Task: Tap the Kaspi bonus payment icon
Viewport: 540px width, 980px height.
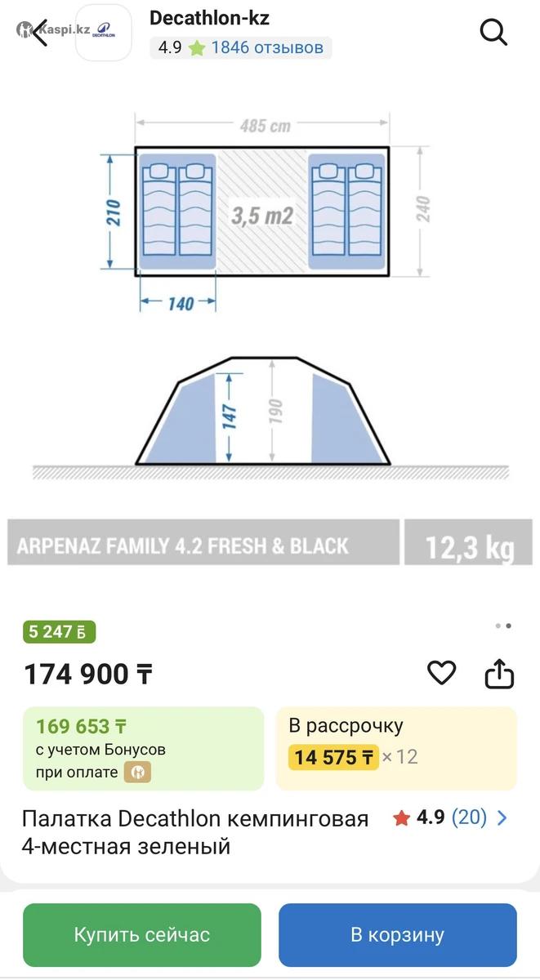Action: point(137,772)
